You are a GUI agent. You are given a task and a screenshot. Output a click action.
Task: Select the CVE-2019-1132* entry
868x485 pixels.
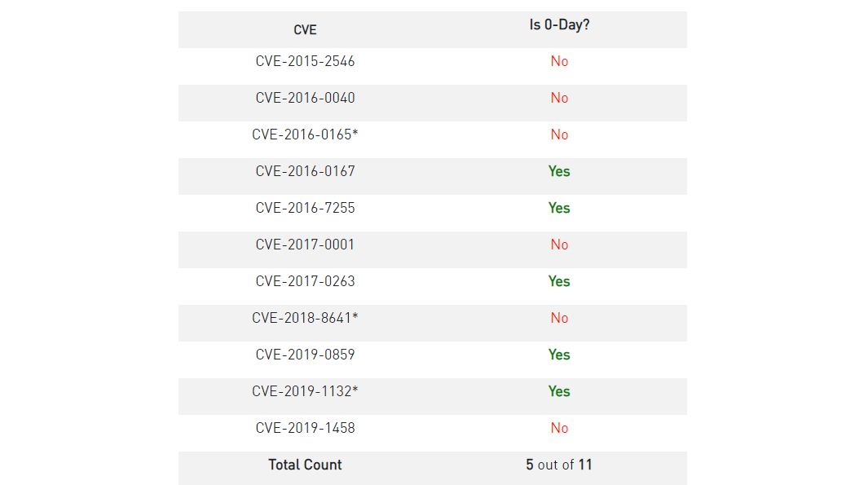[x=305, y=391]
